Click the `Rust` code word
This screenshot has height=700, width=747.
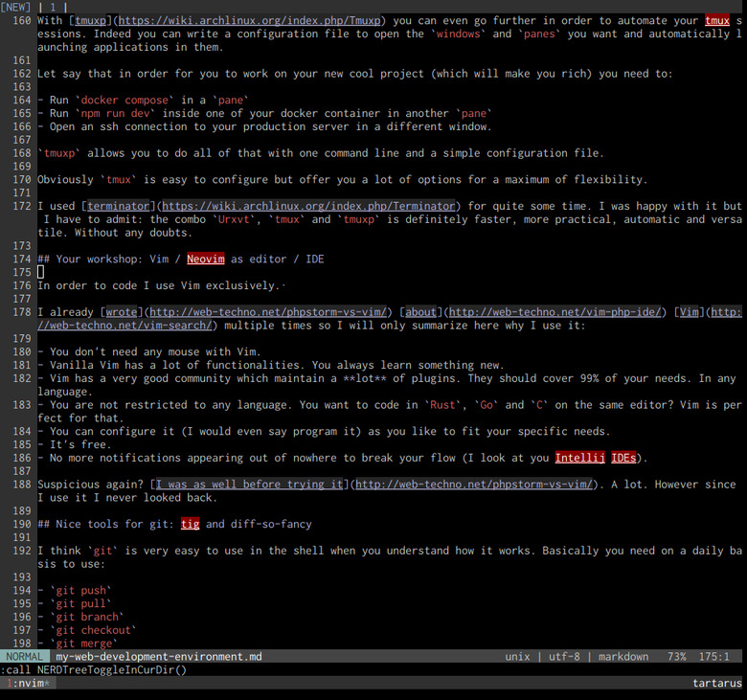click(x=442, y=404)
